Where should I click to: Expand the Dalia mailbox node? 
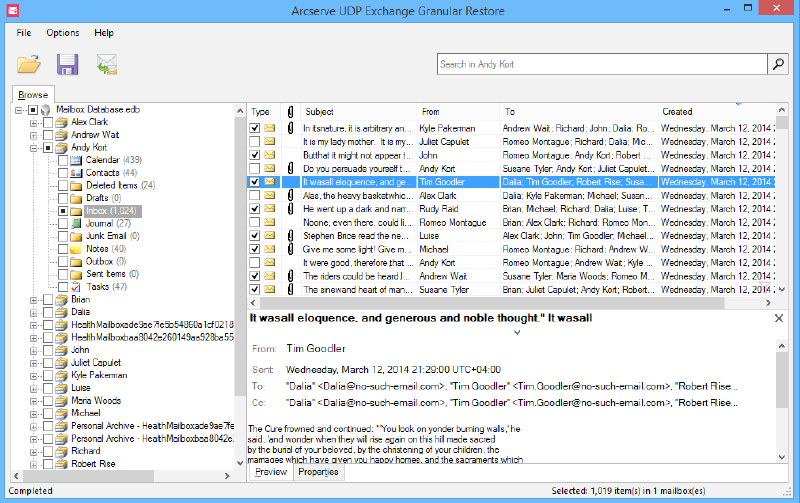pyautogui.click(x=34, y=313)
